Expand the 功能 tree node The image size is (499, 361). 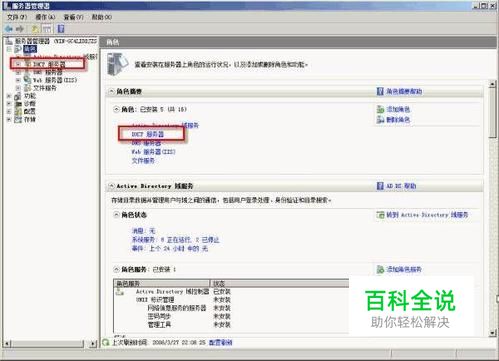click(x=9, y=96)
